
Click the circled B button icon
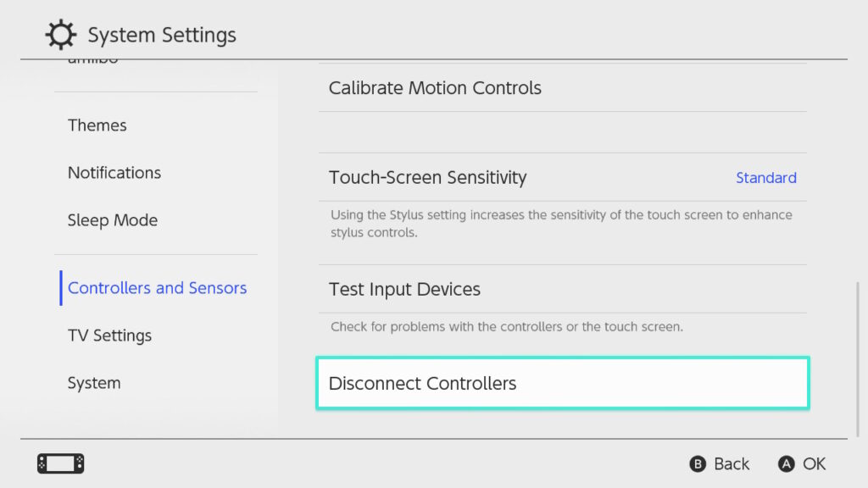(698, 463)
